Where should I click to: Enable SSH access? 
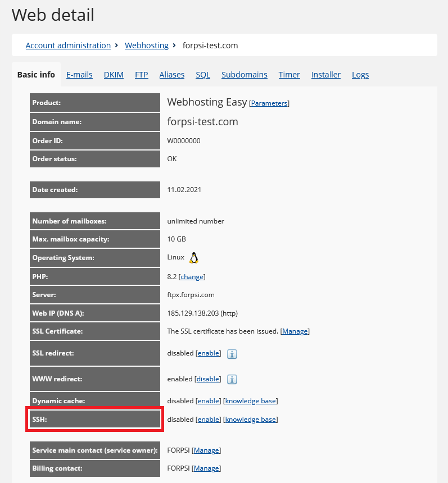coord(209,419)
